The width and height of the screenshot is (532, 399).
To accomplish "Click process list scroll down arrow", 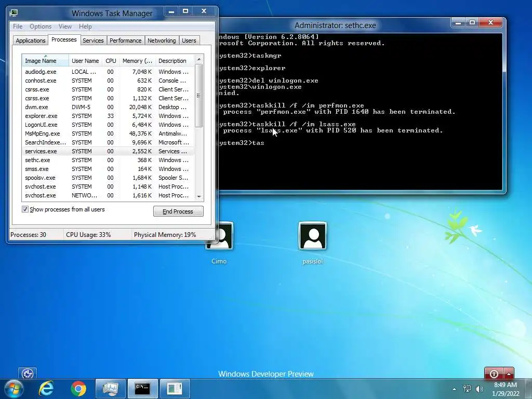I will pos(199,196).
